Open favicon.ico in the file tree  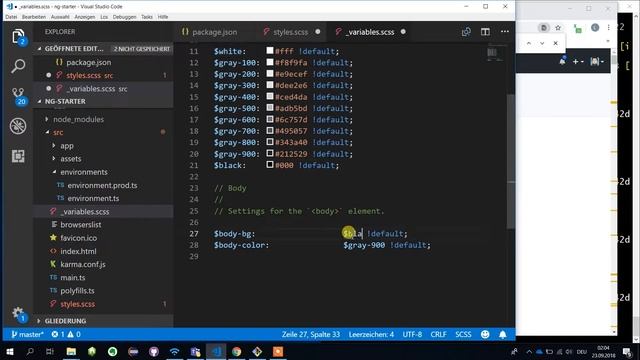tap(78, 238)
